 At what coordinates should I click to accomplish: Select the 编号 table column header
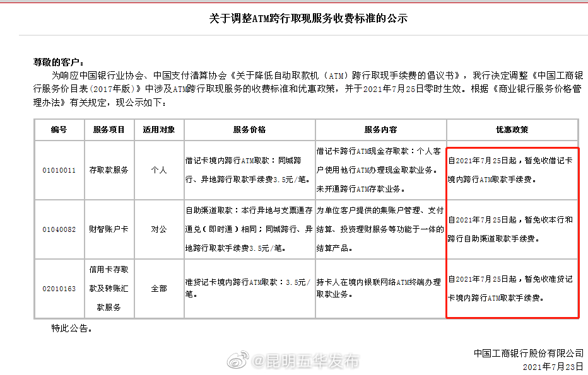pos(59,129)
